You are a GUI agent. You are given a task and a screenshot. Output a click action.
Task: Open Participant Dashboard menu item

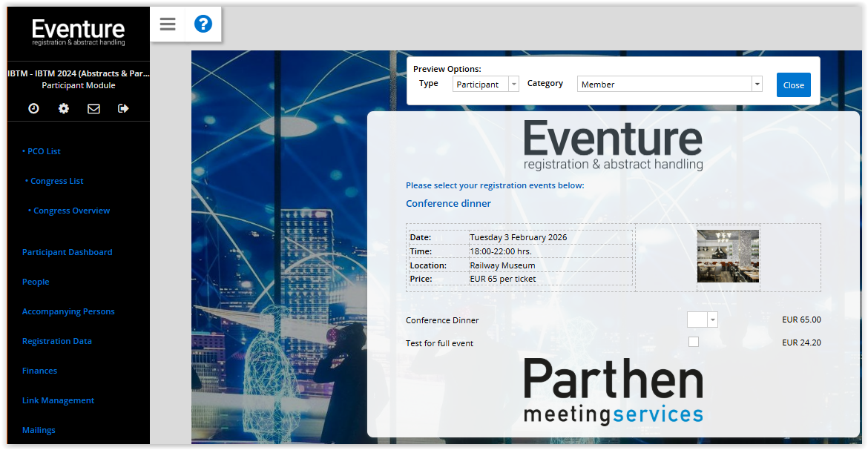(67, 252)
